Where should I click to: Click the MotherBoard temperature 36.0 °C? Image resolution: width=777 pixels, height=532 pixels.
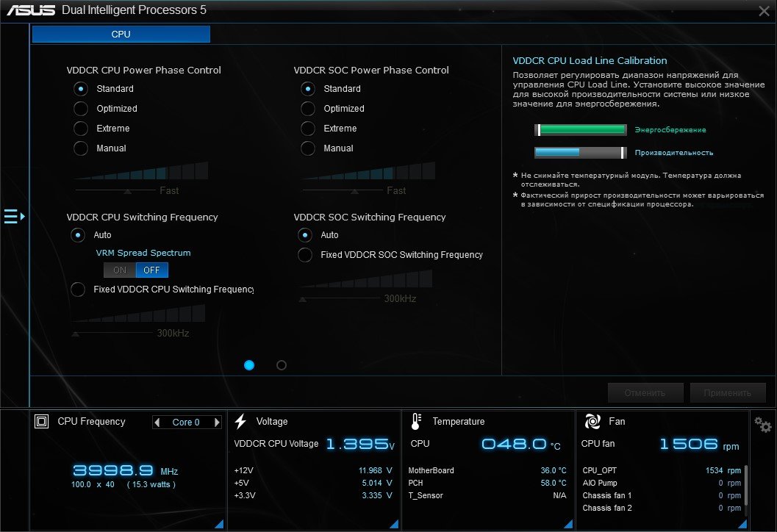(554, 470)
